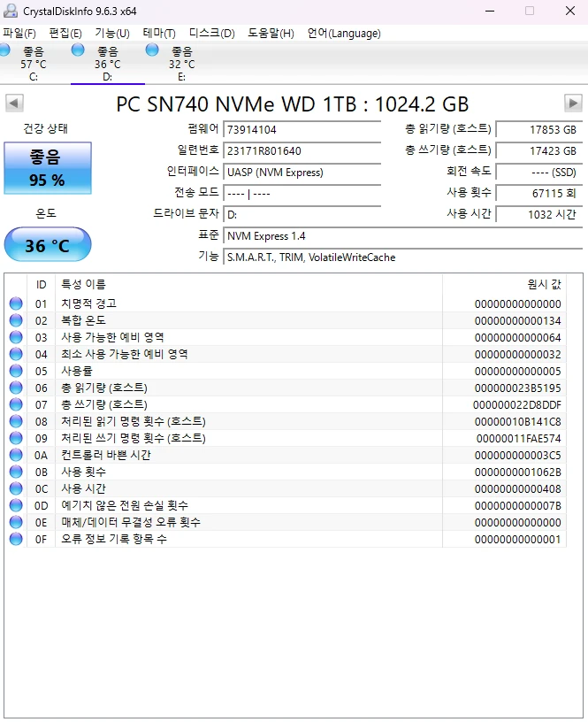This screenshot has height=722, width=588.
Task: Click the ID column header
Action: (x=42, y=285)
